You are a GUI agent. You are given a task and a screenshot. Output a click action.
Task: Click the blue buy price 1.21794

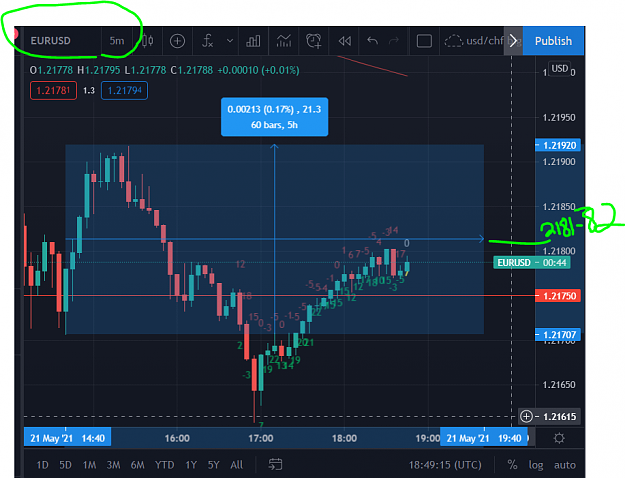(124, 90)
